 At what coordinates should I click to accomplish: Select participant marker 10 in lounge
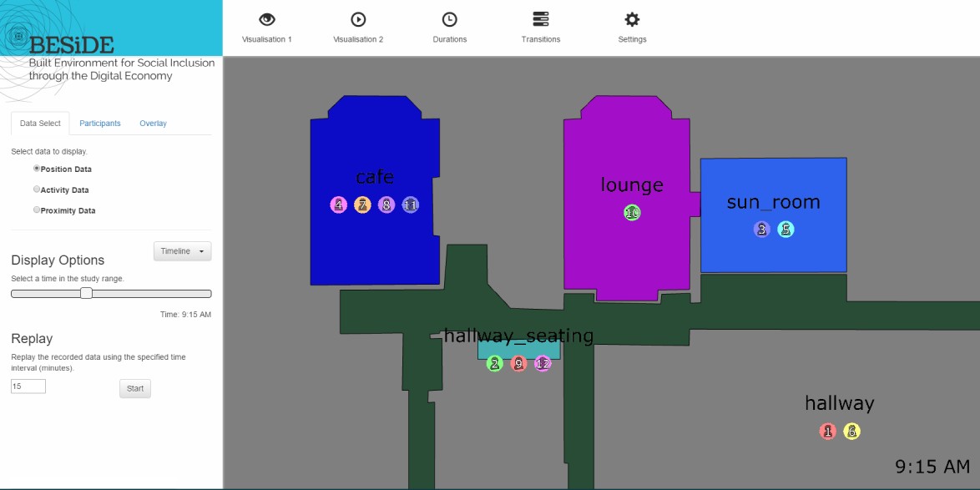tap(633, 213)
